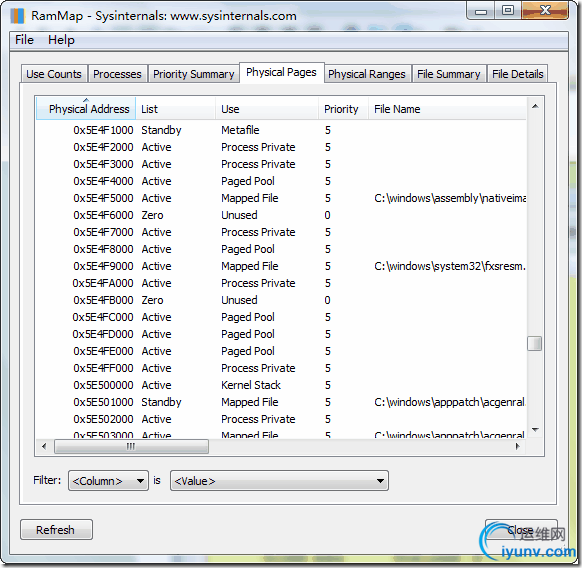The width and height of the screenshot is (582, 568).
Task: Select row with address 0x5E502000
Action: [281, 419]
